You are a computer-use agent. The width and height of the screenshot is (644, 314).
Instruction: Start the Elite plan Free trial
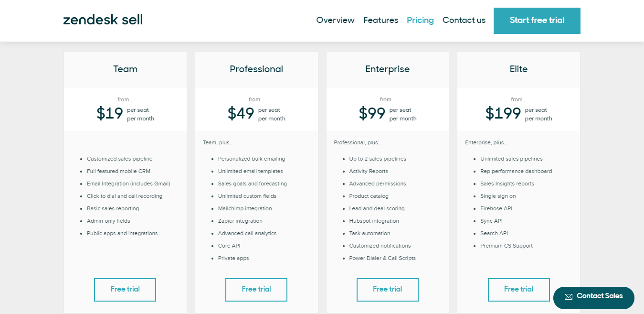[x=518, y=290]
